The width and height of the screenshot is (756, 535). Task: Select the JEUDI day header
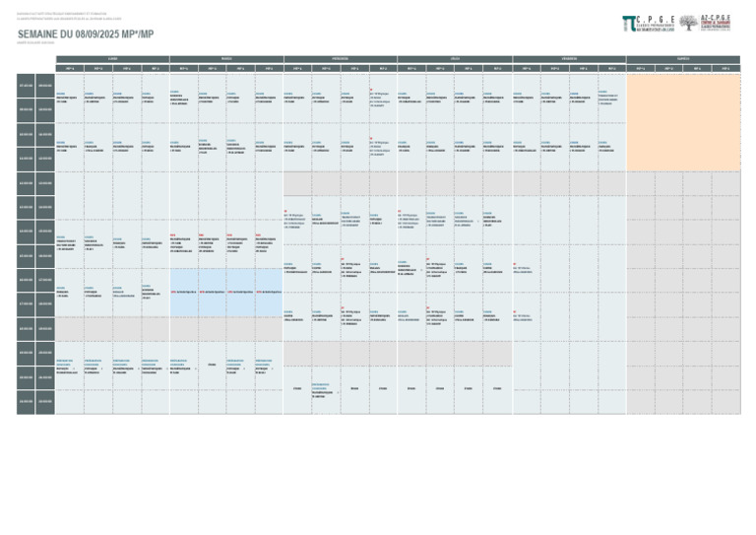click(455, 59)
